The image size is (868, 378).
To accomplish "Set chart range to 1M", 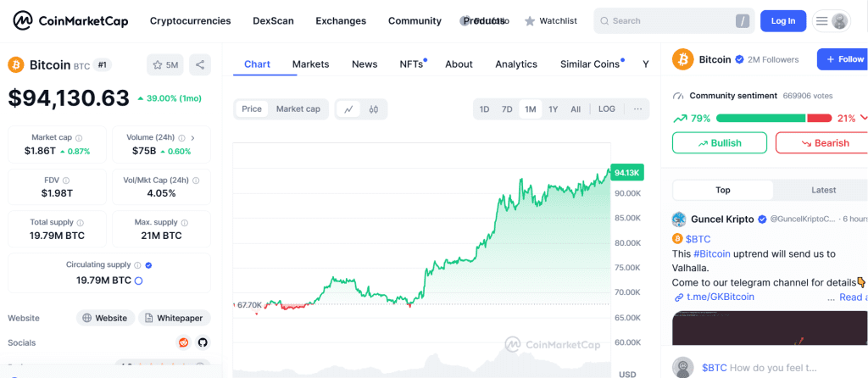I will 531,109.
